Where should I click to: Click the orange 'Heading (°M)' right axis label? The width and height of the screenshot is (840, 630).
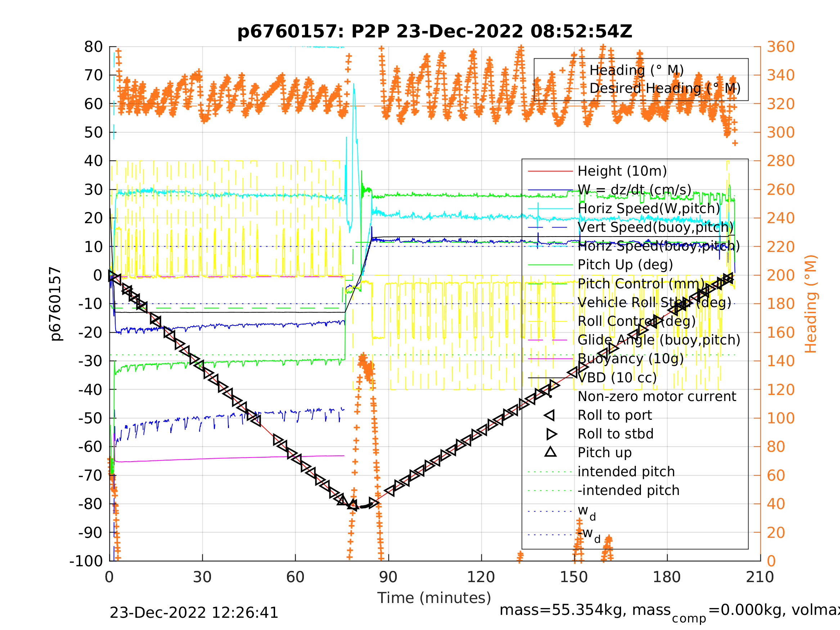(811, 304)
